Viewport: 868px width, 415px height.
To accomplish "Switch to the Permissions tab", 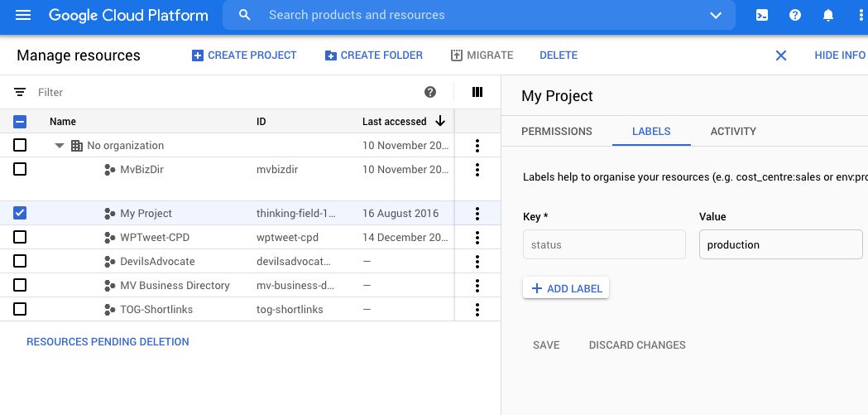I will click(x=556, y=131).
